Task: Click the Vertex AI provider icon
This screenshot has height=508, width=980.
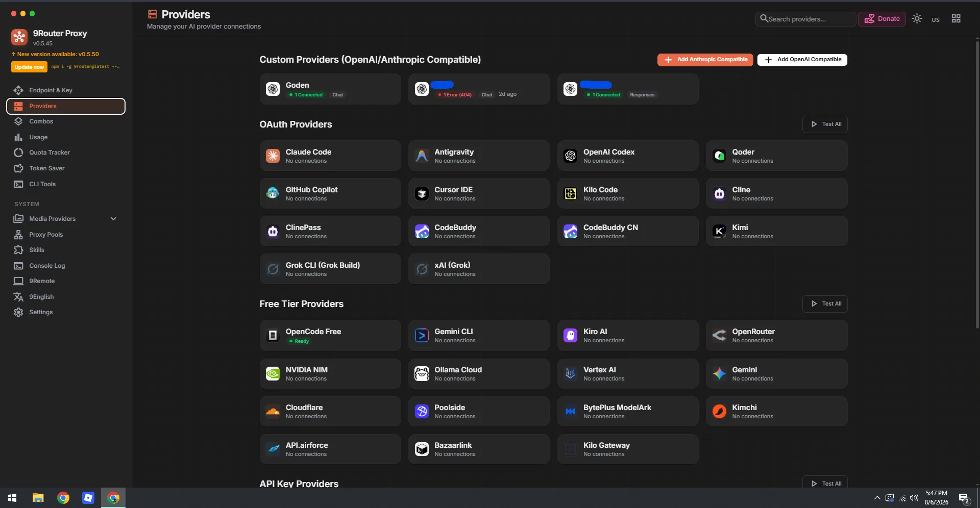Action: point(570,373)
